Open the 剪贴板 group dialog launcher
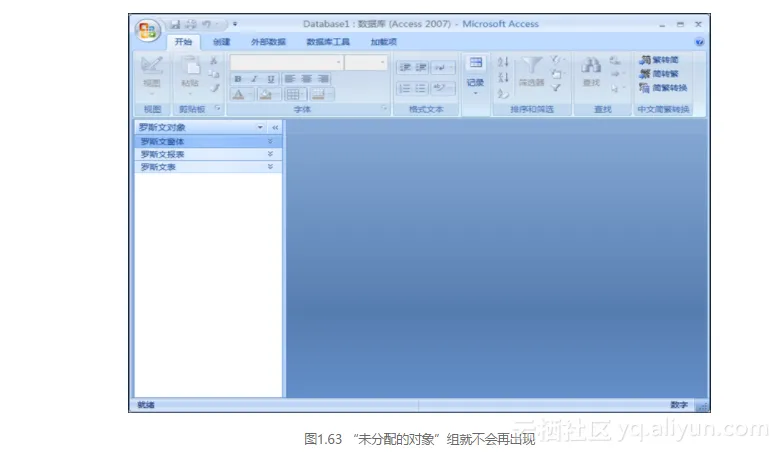 coord(217,108)
